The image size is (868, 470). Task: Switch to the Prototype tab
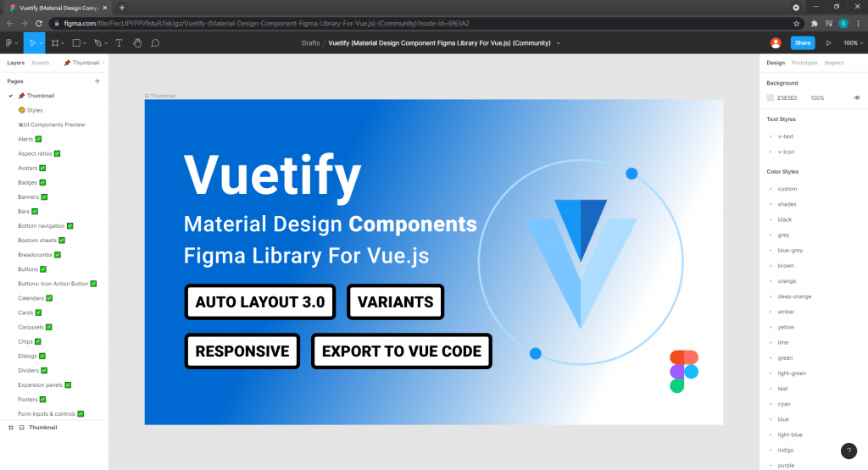(804, 63)
